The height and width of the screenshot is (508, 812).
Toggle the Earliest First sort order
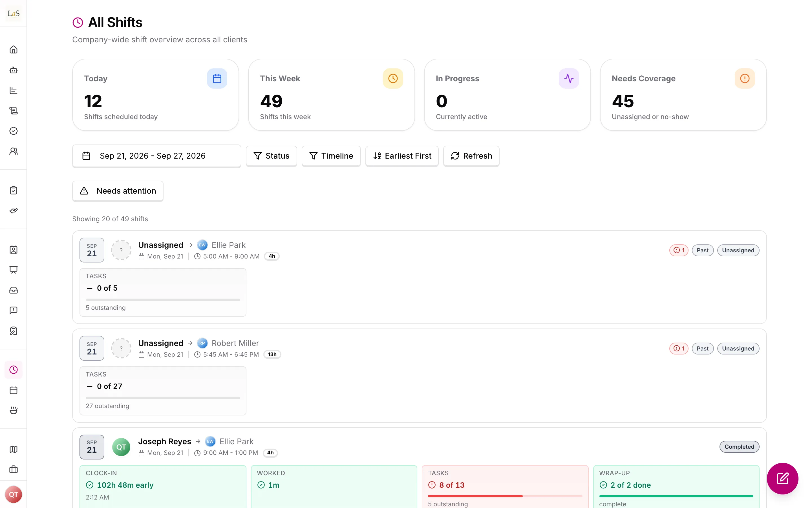[402, 156]
